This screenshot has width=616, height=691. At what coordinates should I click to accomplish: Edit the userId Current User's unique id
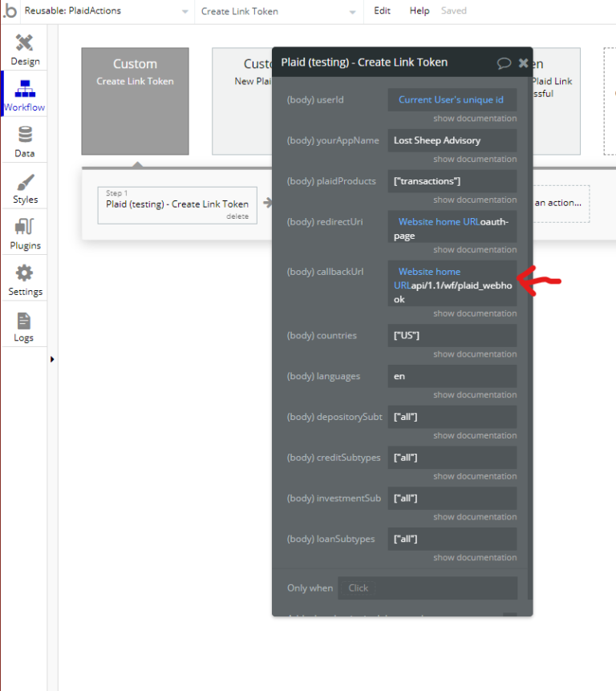point(452,100)
